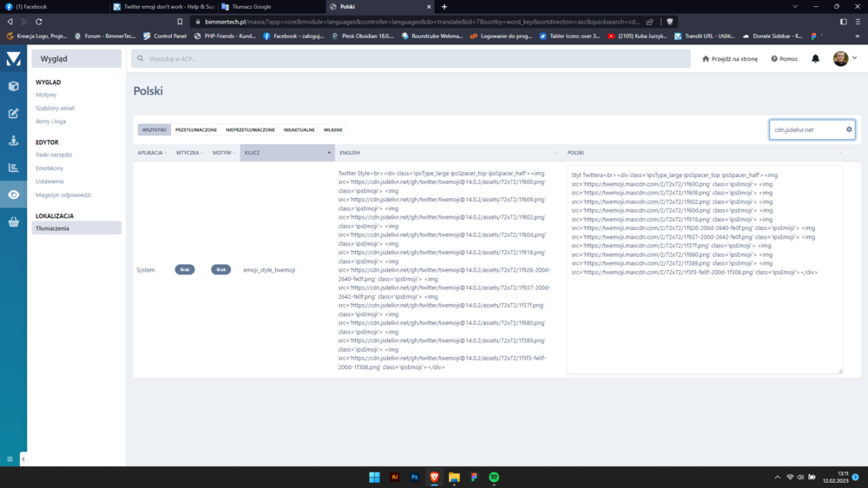Expand the user avatar account menu
The image size is (868, 488).
coord(845,59)
